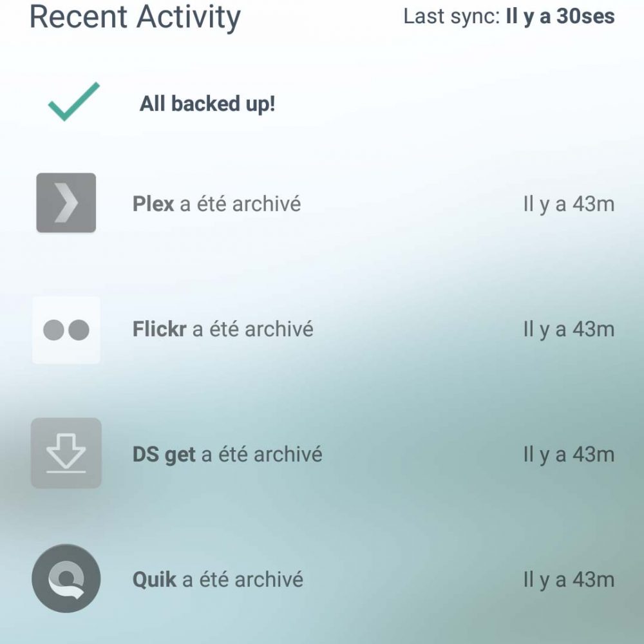
Task: Tap Quik's 'Il y a 43m' timestamp
Action: pyautogui.click(x=569, y=580)
